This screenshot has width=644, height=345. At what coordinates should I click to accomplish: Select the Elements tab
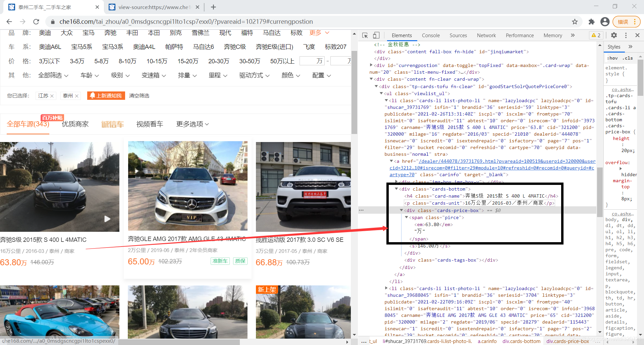(x=401, y=35)
